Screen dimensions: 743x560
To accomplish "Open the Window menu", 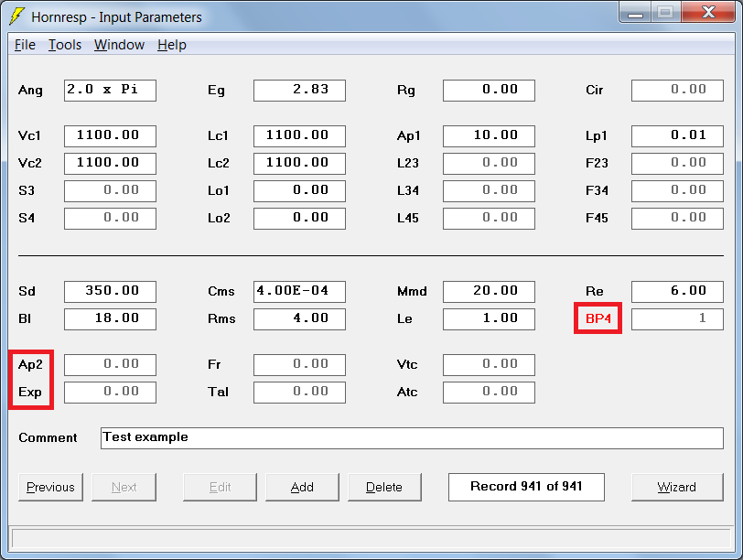I will point(119,45).
